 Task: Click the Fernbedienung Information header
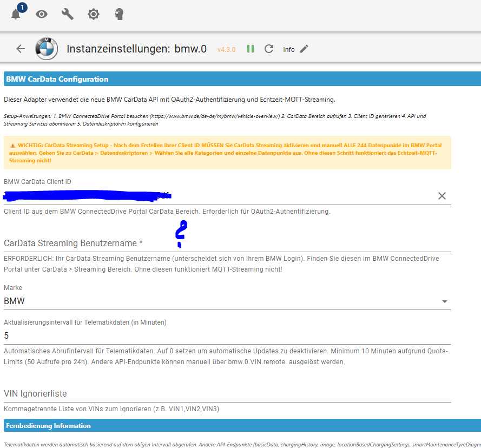coord(242,426)
